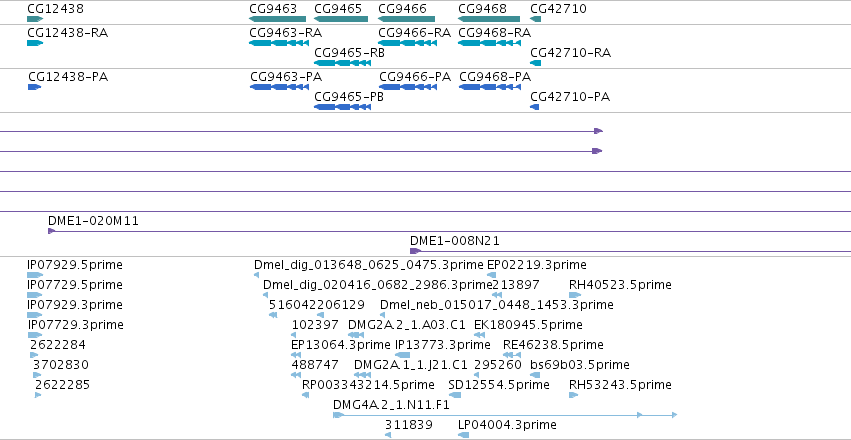Open the CG9465 gene label
Viewport: 851px width, 440px height.
coord(338,9)
